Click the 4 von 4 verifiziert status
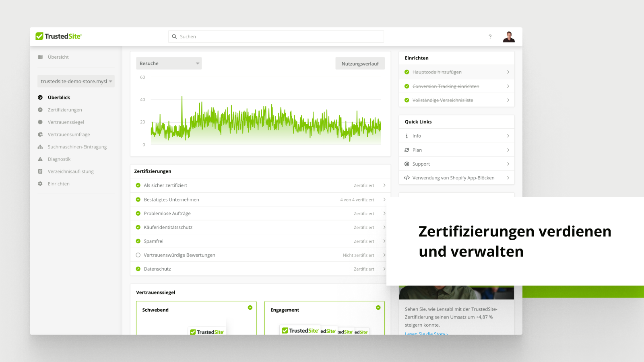 357,200
